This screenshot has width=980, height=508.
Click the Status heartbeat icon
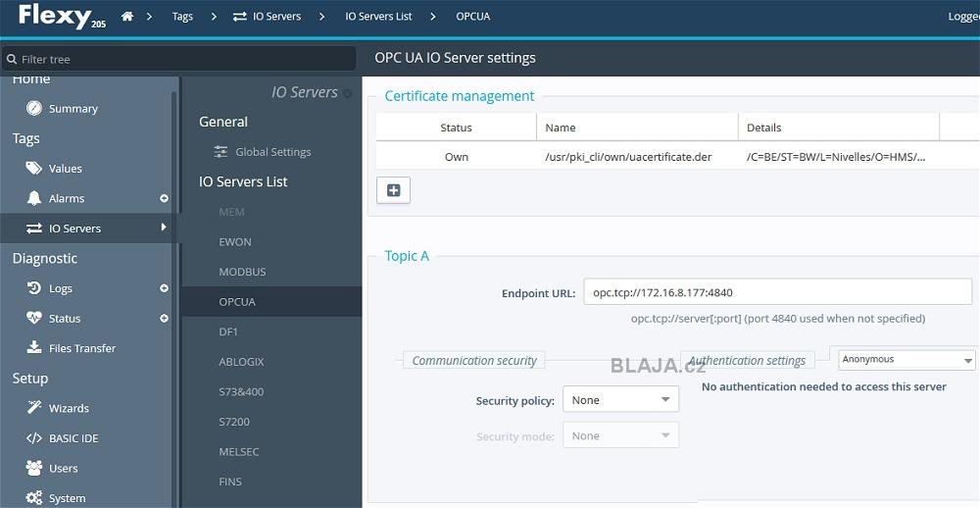click(x=33, y=318)
